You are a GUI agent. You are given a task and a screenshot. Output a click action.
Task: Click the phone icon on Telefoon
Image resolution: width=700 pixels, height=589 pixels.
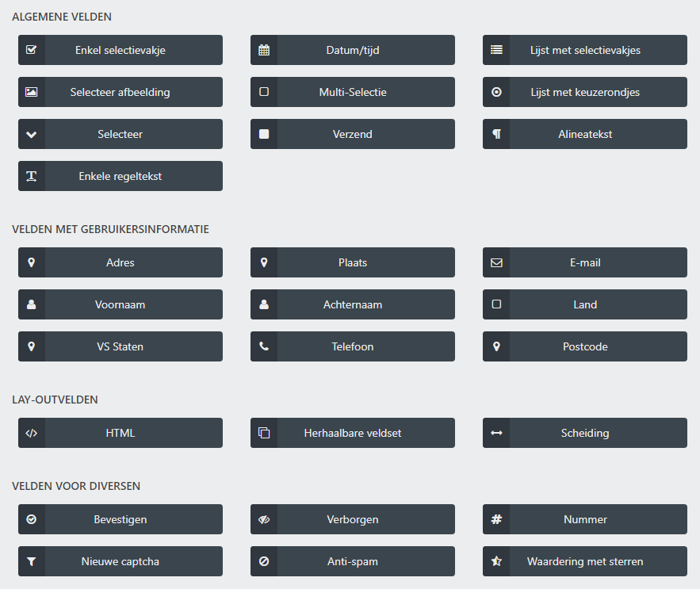(x=264, y=346)
